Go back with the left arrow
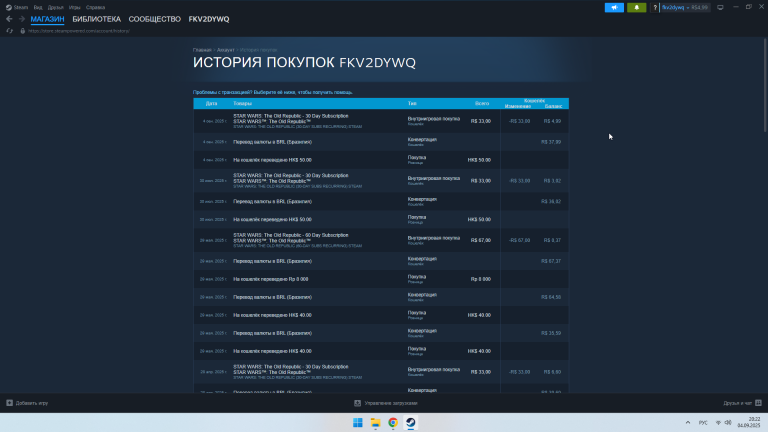768x432 pixels. pos(9,19)
